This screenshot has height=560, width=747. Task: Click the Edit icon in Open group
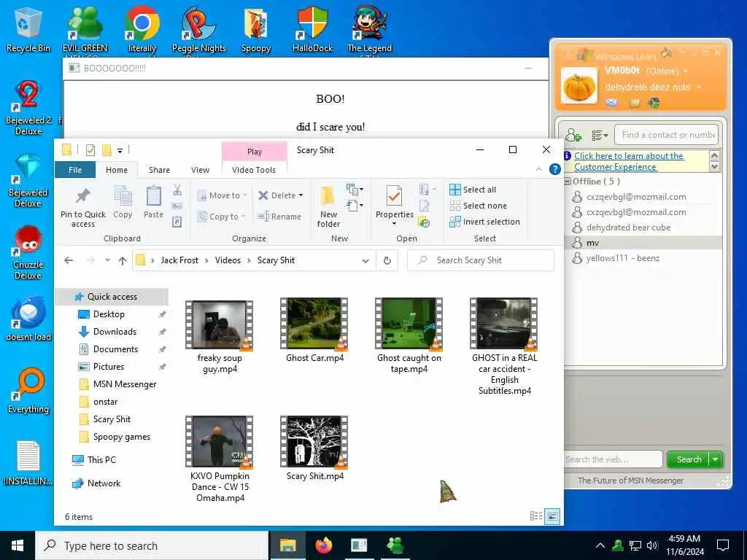point(424,206)
